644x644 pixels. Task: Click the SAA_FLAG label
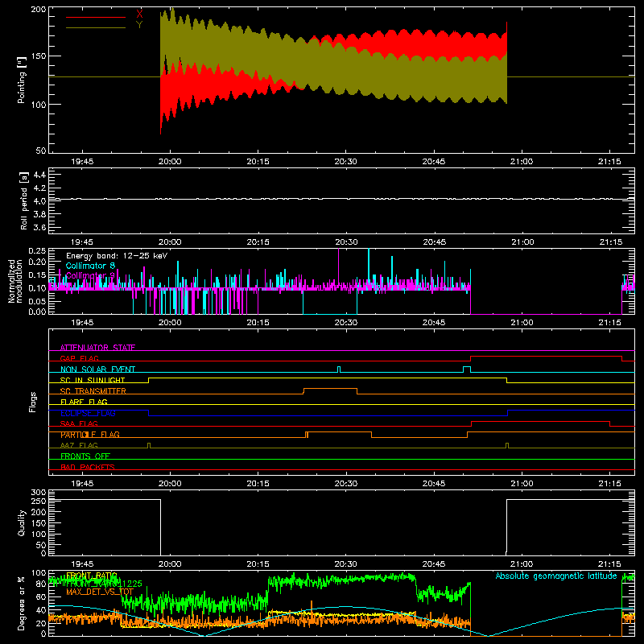[x=79, y=423]
